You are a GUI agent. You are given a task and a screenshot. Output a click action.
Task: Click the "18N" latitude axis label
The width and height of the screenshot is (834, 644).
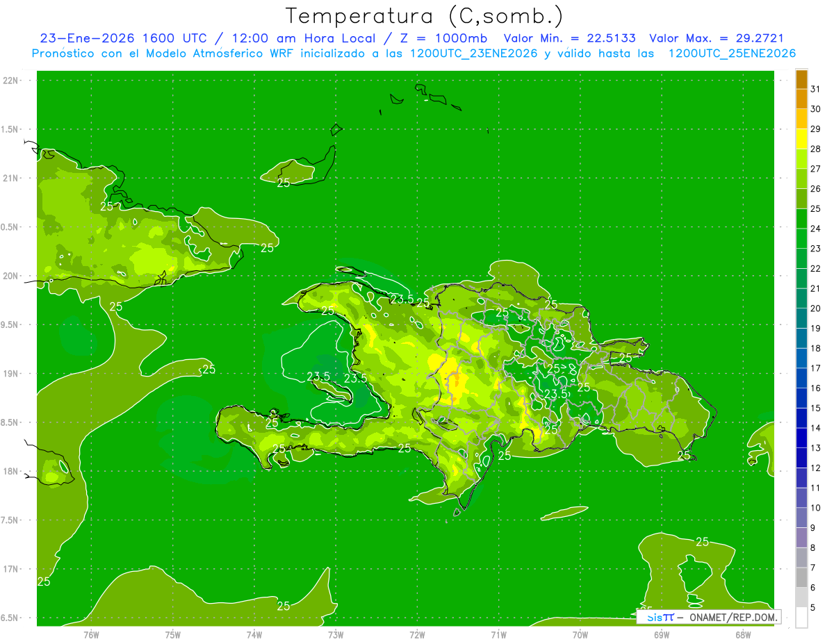pos(10,472)
